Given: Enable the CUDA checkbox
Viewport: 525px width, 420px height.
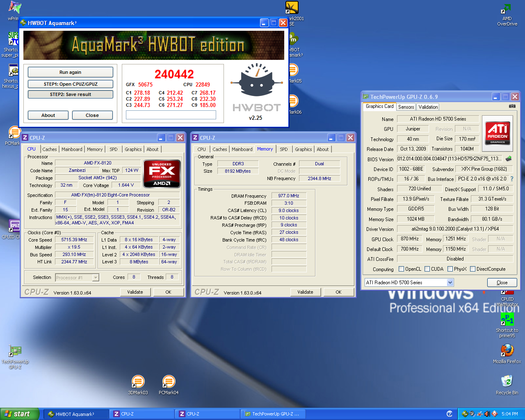Looking at the screenshot, I should (427, 269).
